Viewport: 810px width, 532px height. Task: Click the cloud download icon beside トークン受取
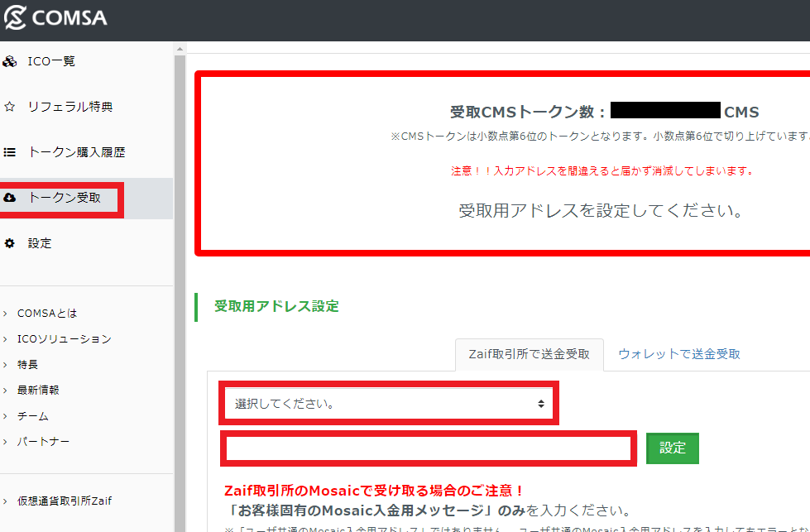[x=9, y=198]
